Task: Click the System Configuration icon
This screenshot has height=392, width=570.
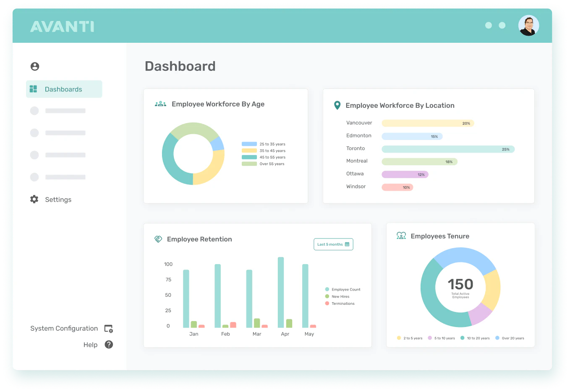Action: (108, 328)
